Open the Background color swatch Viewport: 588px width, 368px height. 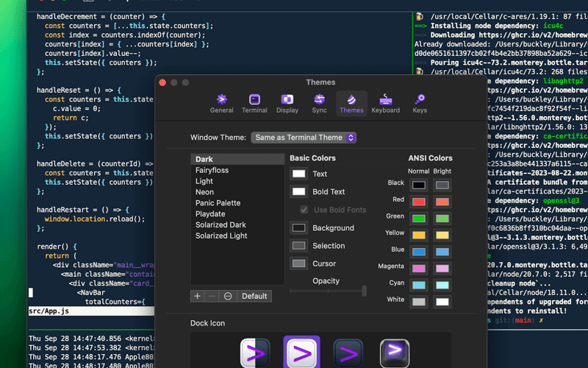[x=298, y=228]
